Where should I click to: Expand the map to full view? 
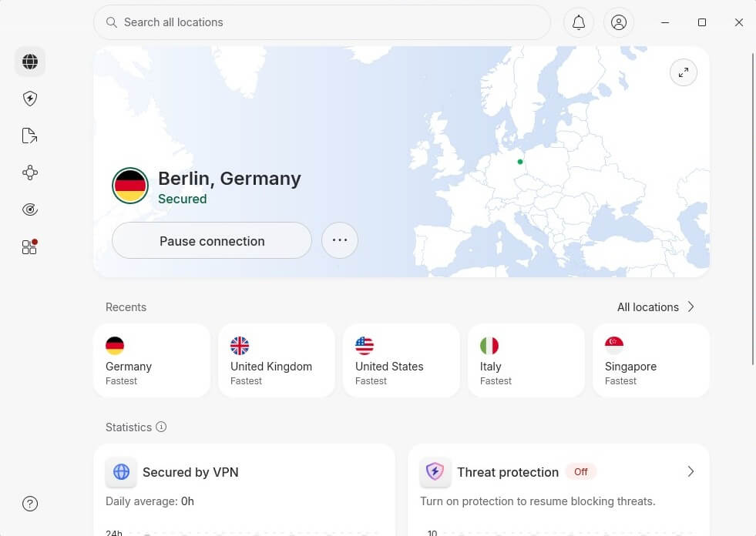click(684, 72)
